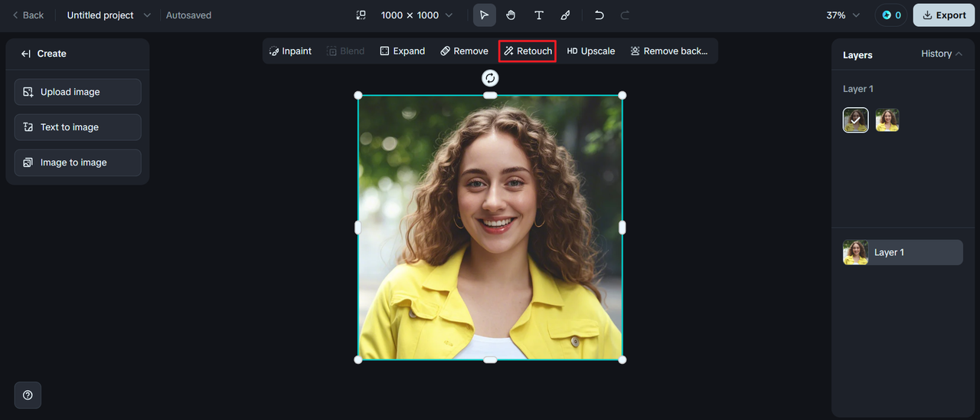Screen dimensions: 980x420
Task: Collapse the Create panel
Action: pos(26,54)
